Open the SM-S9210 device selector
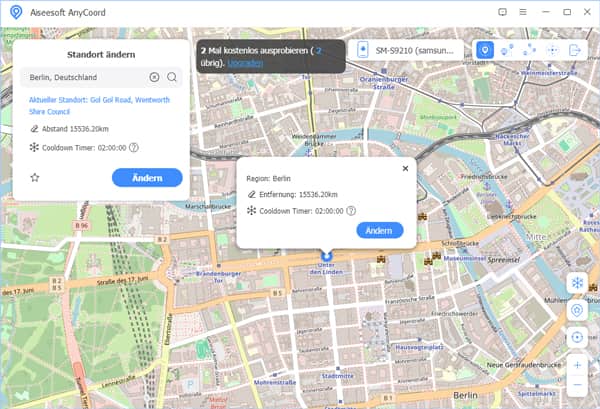This screenshot has width=600, height=409. [x=408, y=50]
